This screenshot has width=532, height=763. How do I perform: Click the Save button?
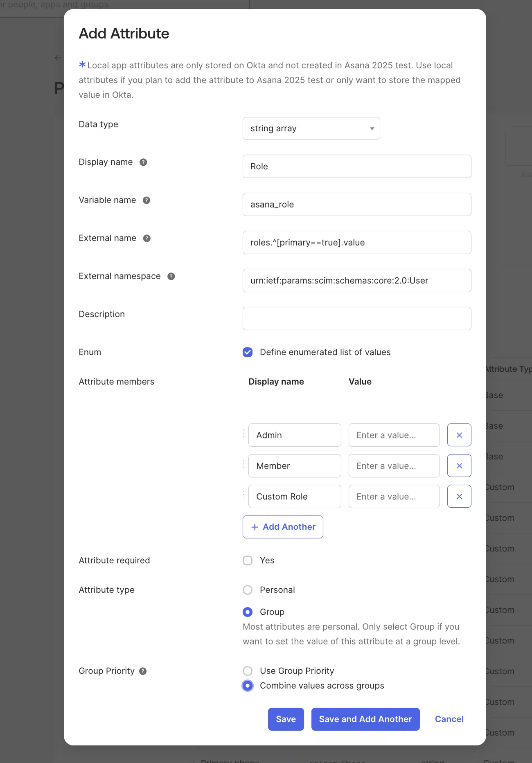tap(286, 719)
